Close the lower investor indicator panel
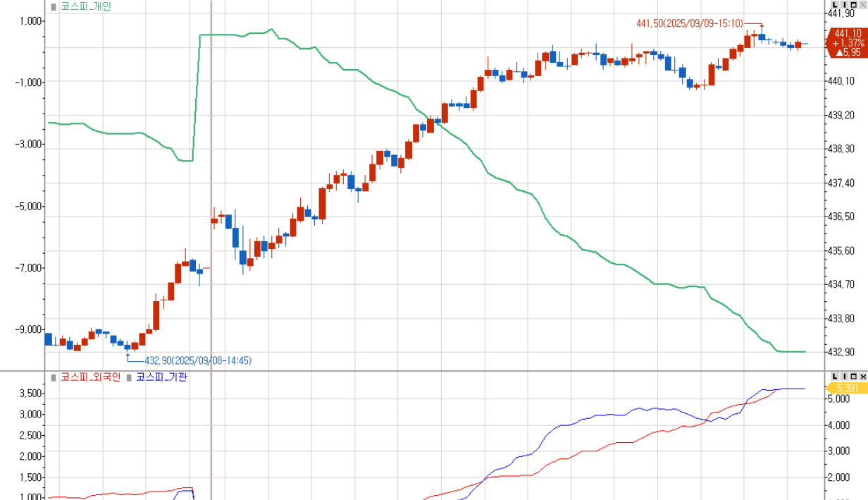Screen dimensions: 868x500 (x=862, y=376)
